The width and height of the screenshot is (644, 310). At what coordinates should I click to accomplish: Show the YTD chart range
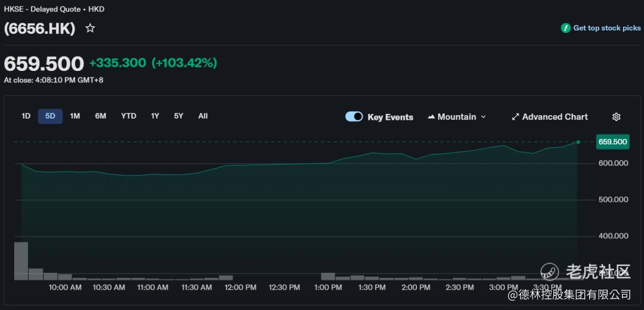click(x=128, y=116)
